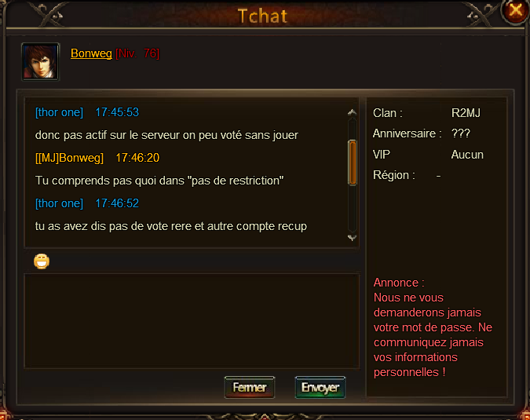The height and width of the screenshot is (420, 530).
Task: Open the Bonweg profile name link
Action: coord(91,53)
